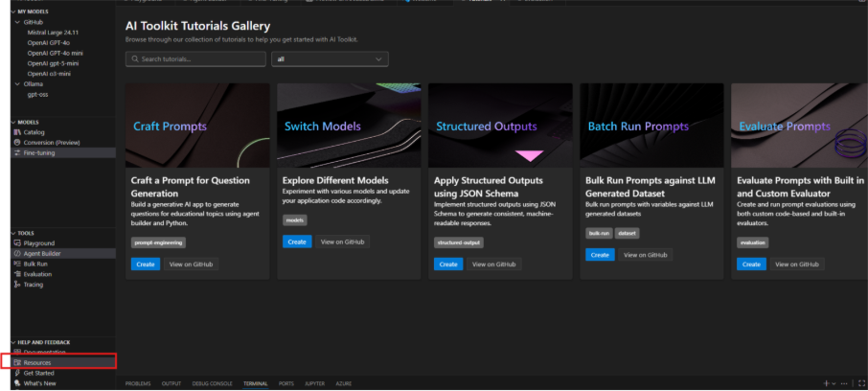Select the gpt-oss Ollama model
Screen dimensions: 868x391
coord(37,95)
